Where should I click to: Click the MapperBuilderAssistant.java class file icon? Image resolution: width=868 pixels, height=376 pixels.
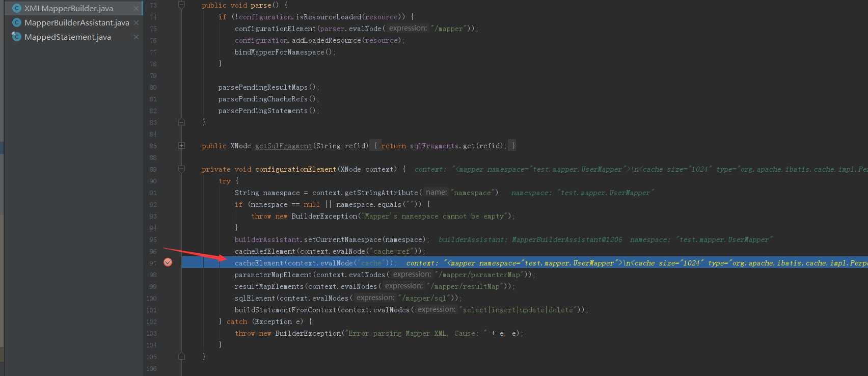[16, 22]
